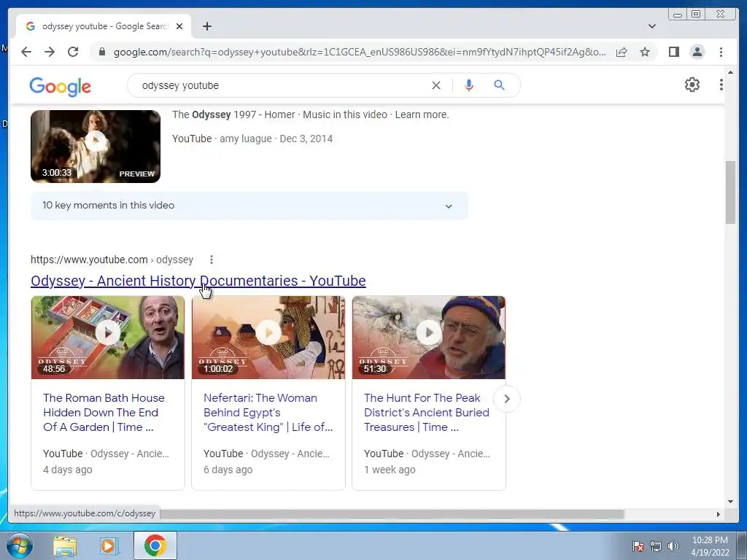Image resolution: width=747 pixels, height=560 pixels.
Task: Click the horizontal scrollbar thumb
Action: tap(392, 514)
